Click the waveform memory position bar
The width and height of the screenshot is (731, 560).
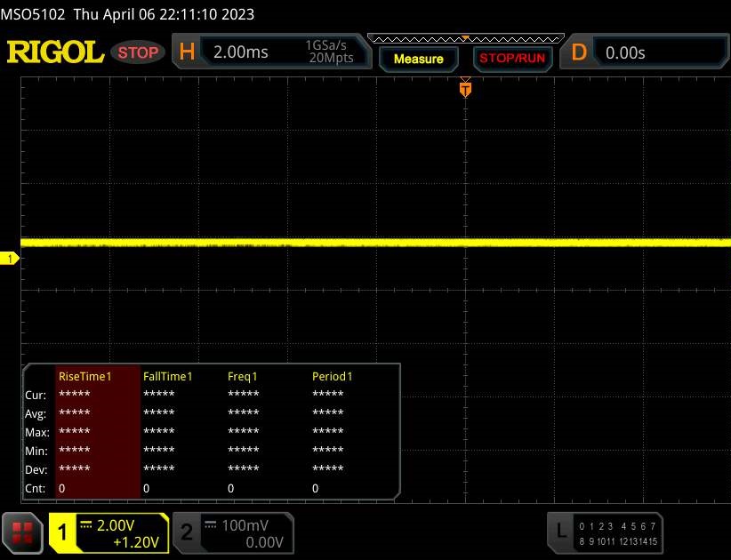(464, 38)
